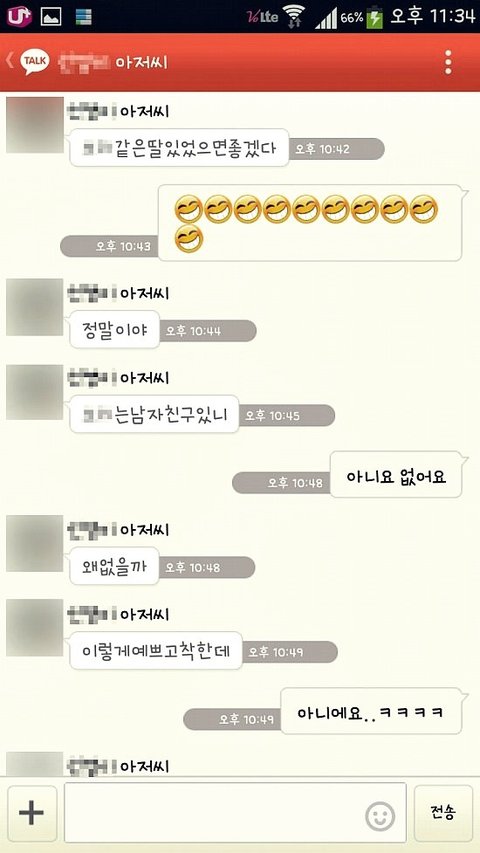Tap the Wi-Fi status icon
Screen dimensions: 480x853
294,16
